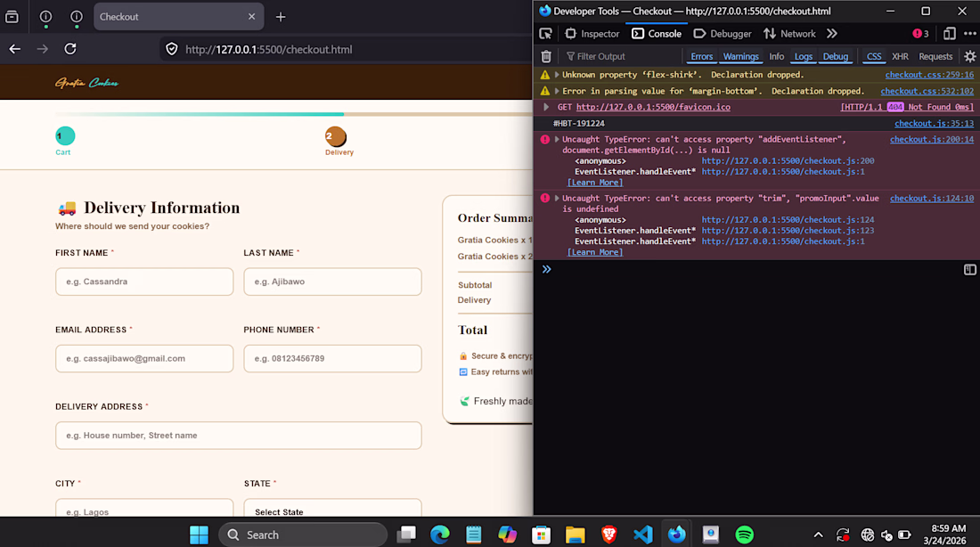Click the Phone Number input field
The width and height of the screenshot is (980, 547).
(x=332, y=359)
